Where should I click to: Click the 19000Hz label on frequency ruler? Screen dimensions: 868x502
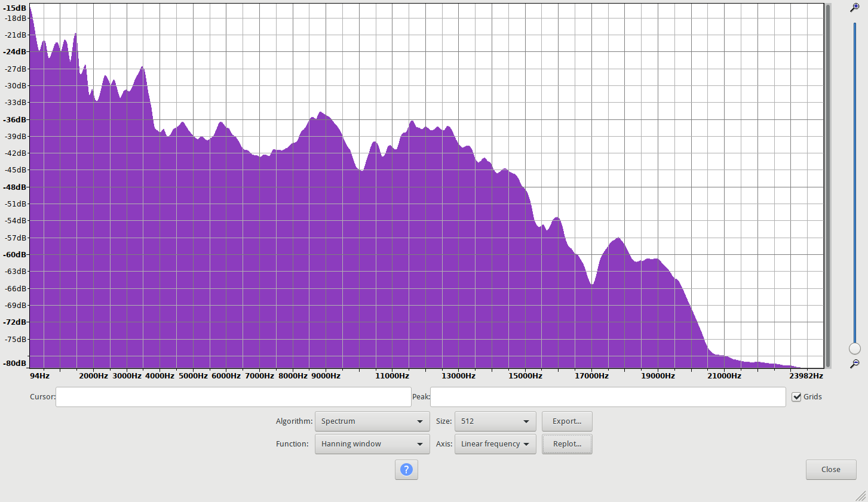coord(658,376)
